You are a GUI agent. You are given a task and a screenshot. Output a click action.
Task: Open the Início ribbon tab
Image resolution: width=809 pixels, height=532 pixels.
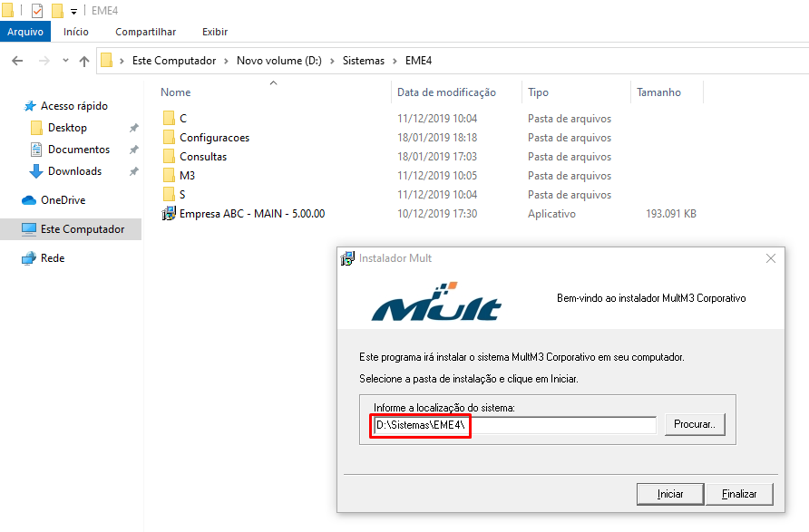coord(76,32)
